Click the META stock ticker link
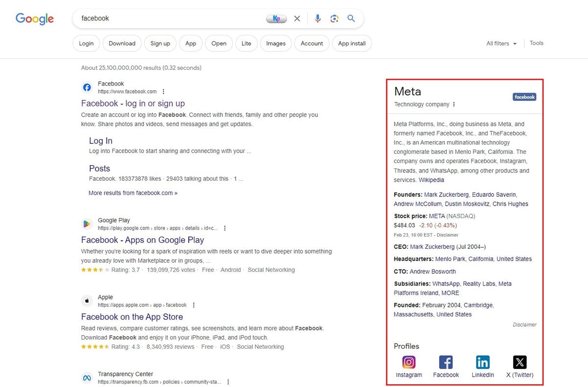588x387 pixels. point(437,216)
